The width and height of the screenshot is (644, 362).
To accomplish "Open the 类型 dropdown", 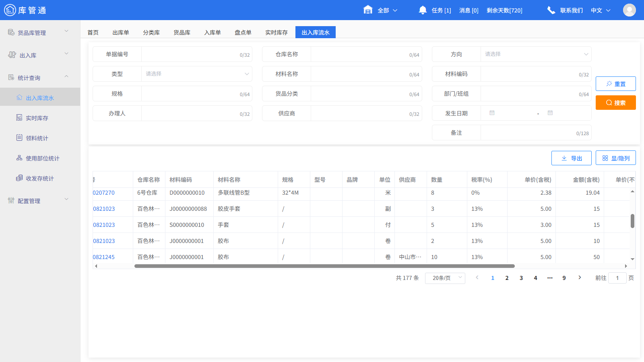I will point(196,74).
